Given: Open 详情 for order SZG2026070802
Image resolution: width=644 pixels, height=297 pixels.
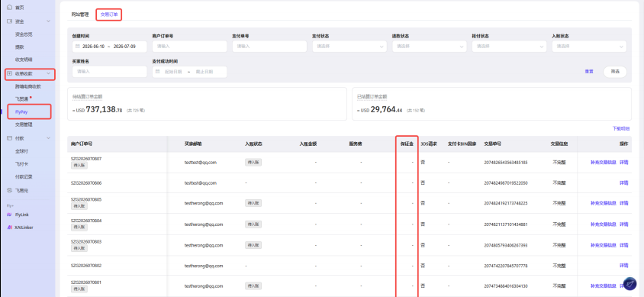Looking at the screenshot, I should point(624,266).
